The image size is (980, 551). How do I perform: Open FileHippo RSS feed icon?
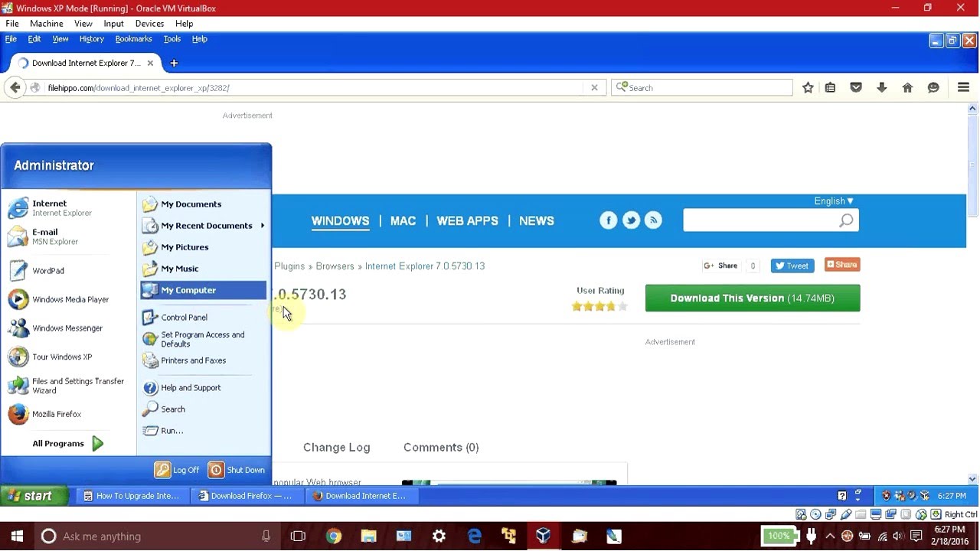point(653,220)
